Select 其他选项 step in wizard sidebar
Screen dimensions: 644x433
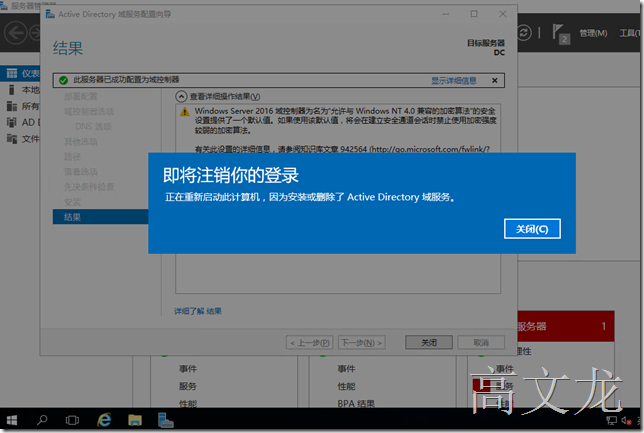80,142
